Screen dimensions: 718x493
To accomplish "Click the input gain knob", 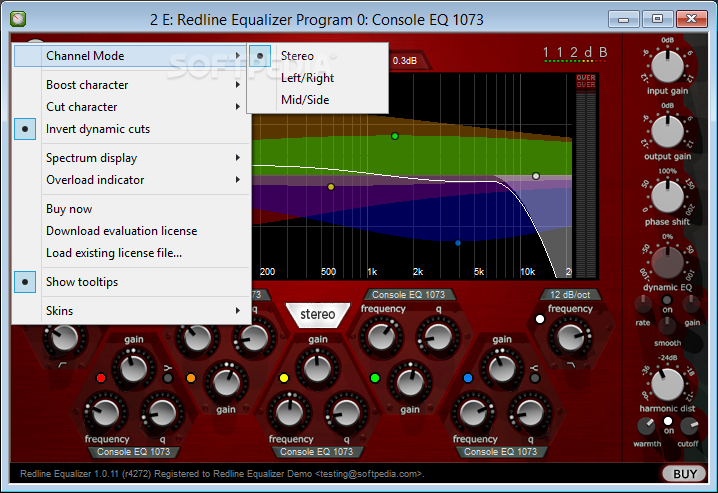I will tap(667, 66).
